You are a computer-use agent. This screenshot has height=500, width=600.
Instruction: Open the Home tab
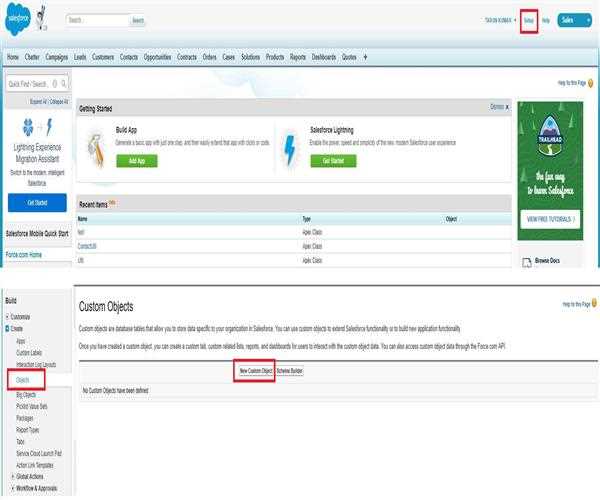coord(13,57)
